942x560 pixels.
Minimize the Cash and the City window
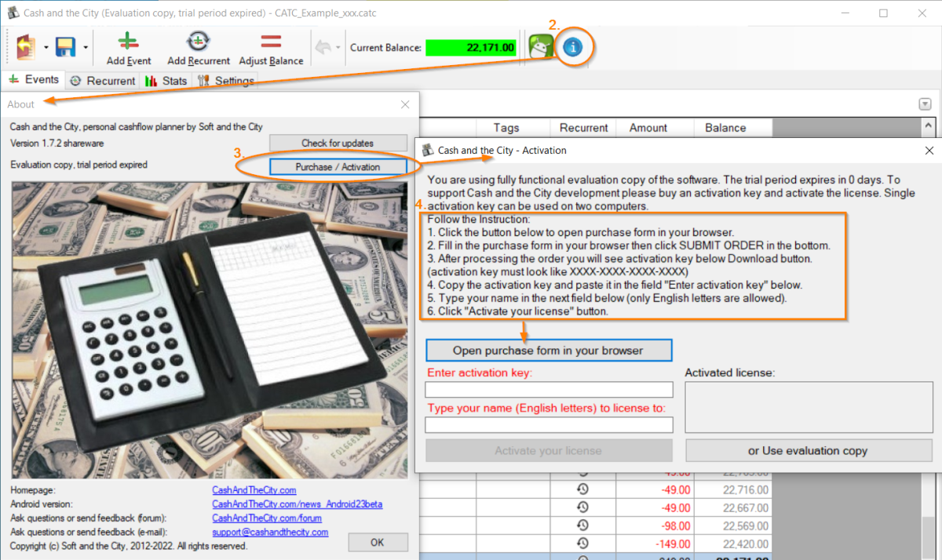tap(846, 13)
